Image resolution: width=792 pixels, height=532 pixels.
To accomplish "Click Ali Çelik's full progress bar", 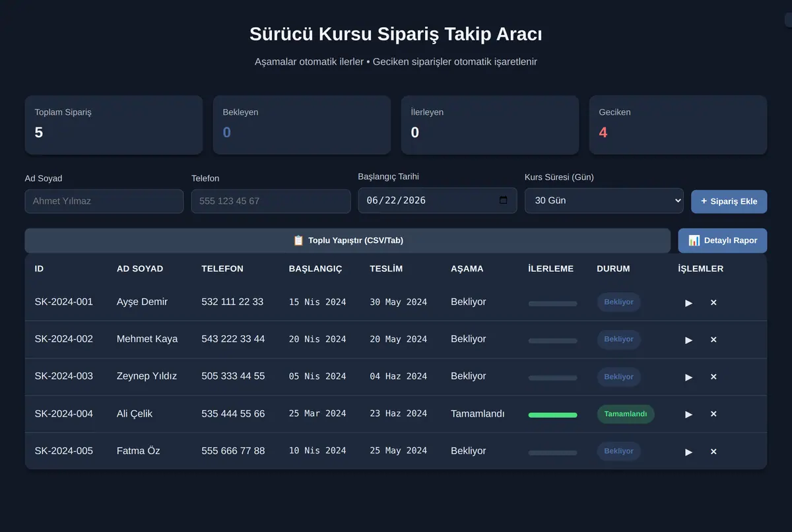I will (552, 415).
